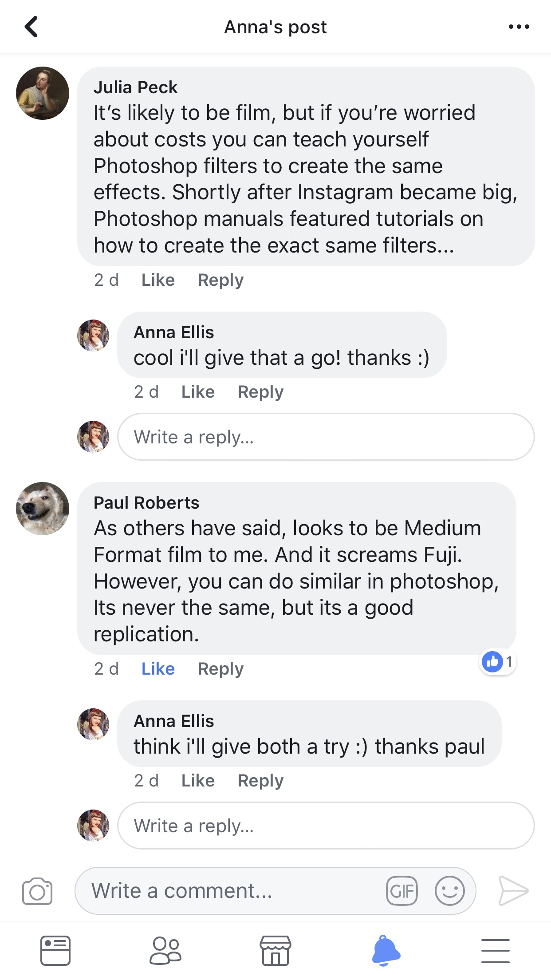Image resolution: width=551 pixels, height=980 pixels.
Task: Open Paul Roberts' dog profile picture
Action: [x=43, y=509]
